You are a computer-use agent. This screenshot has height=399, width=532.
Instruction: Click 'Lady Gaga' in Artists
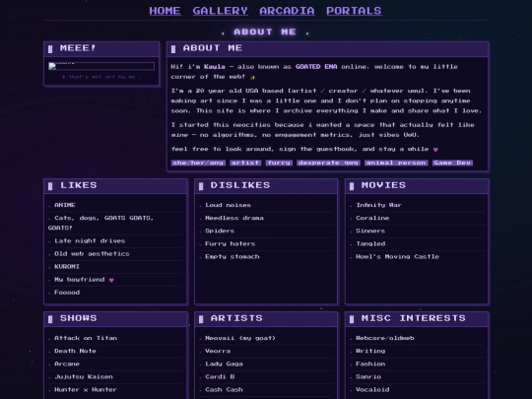point(224,364)
